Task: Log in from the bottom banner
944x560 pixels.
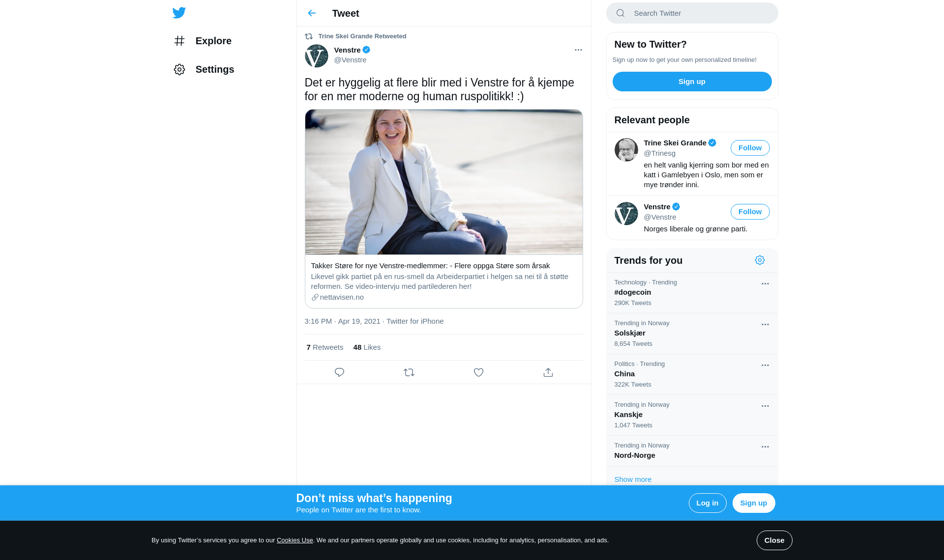Action: coord(707,503)
